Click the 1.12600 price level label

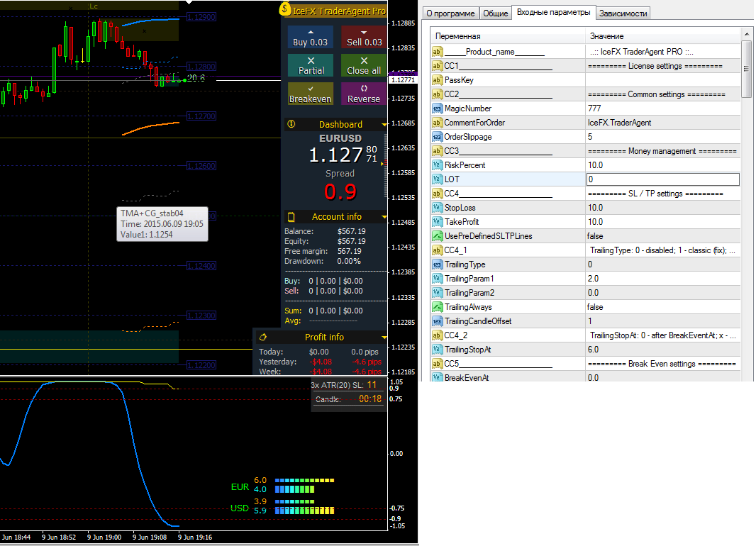(201, 166)
